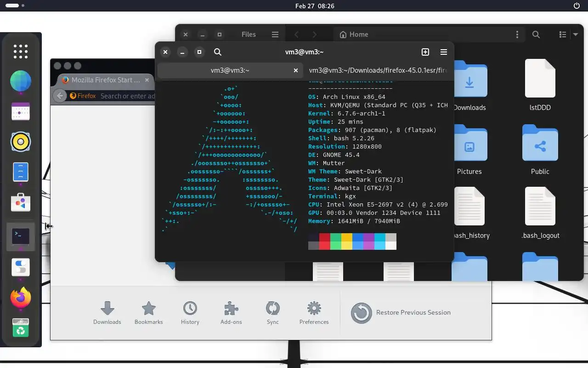Image resolution: width=588 pixels, height=368 pixels.
Task: Open a new terminal tab with plus icon
Action: click(x=425, y=52)
